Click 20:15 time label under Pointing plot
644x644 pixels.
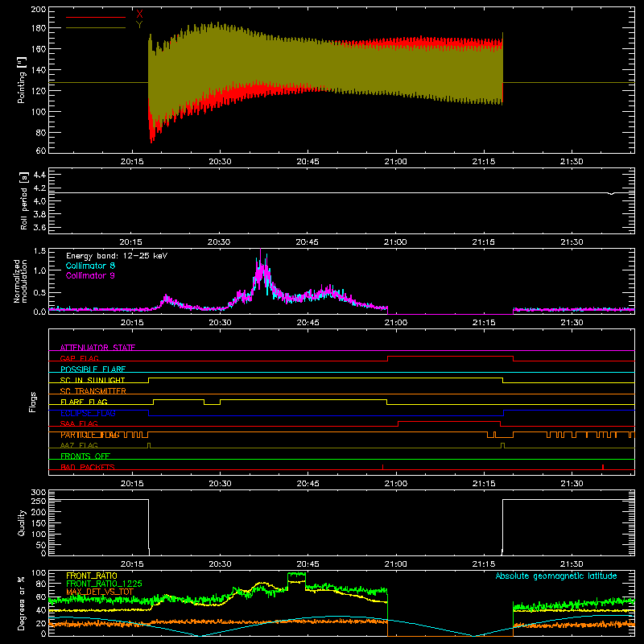tap(132, 162)
